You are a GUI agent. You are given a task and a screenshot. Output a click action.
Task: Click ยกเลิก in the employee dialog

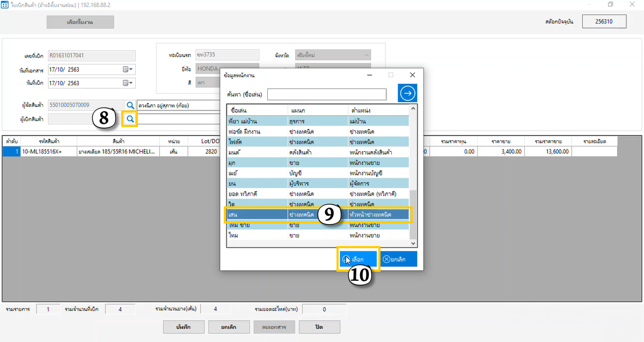(x=399, y=259)
